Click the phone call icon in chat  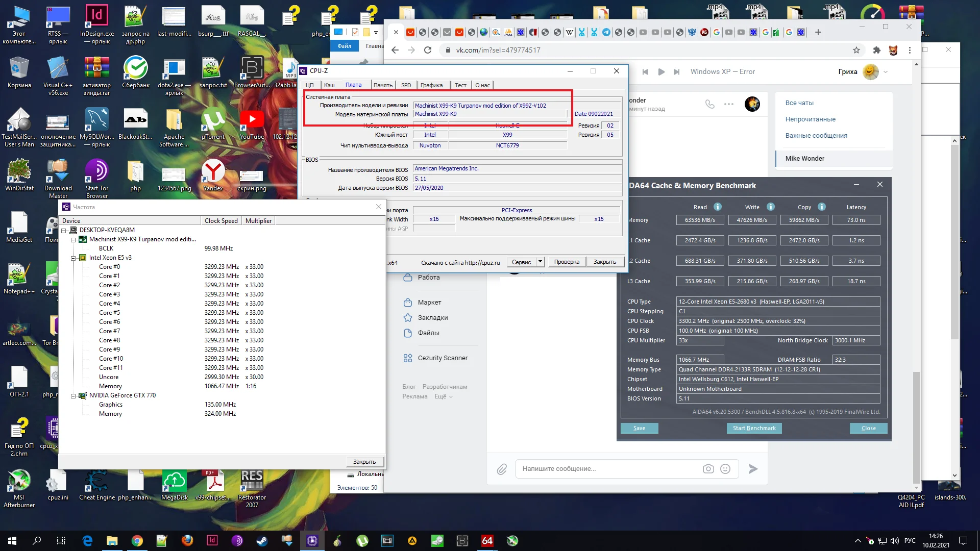[x=709, y=104]
